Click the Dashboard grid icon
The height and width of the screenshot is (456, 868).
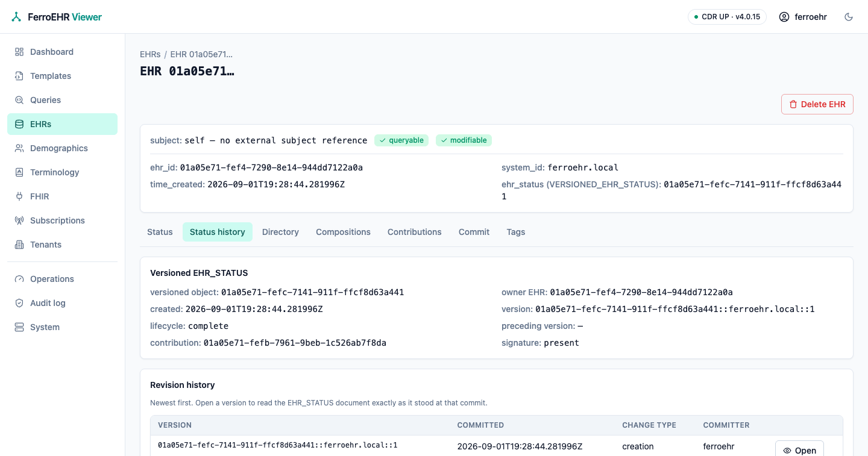(19, 52)
